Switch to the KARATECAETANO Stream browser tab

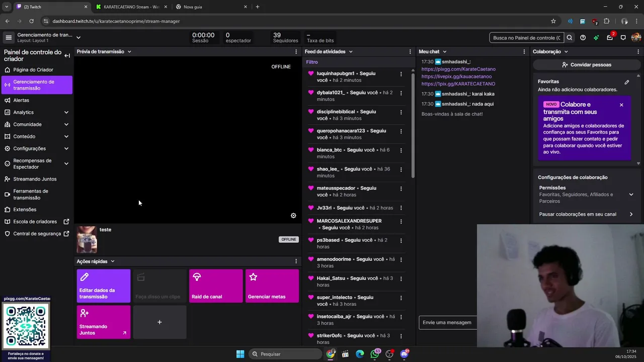(x=131, y=7)
